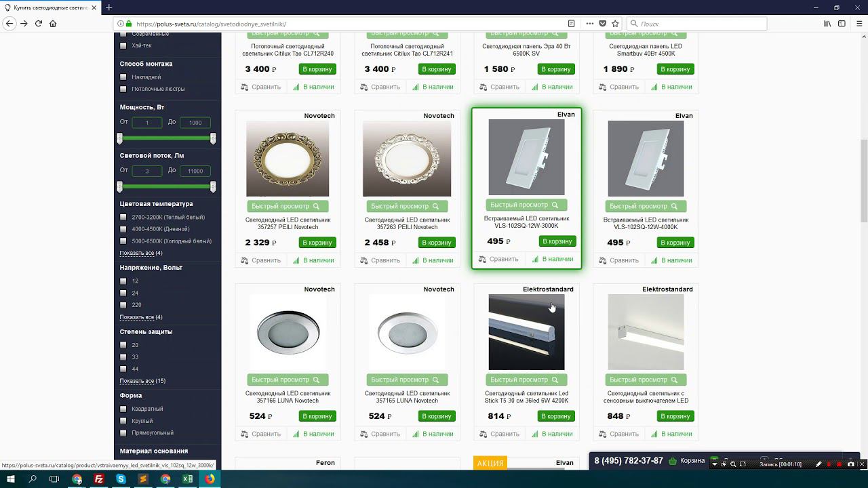
Task: Check the Квадратный shape filter
Action: point(123,409)
